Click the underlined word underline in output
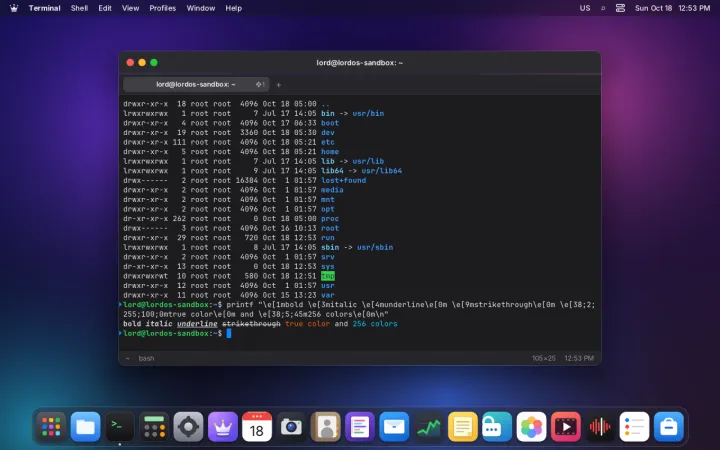Screen dimensions: 720x450 (x=197, y=324)
